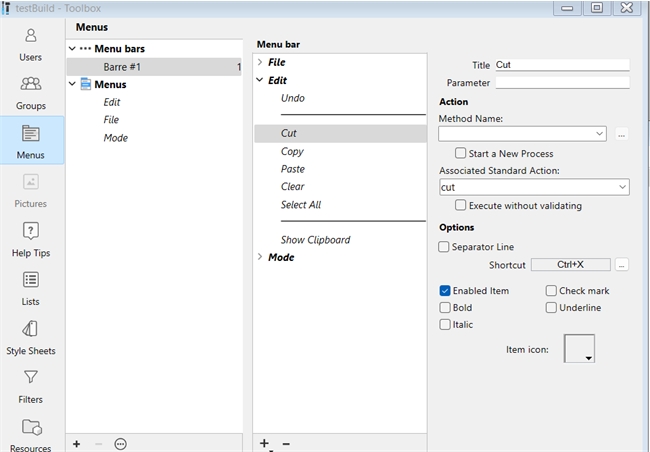This screenshot has height=452, width=650.
Task: Open the Style Sheets icon
Action: click(x=31, y=329)
